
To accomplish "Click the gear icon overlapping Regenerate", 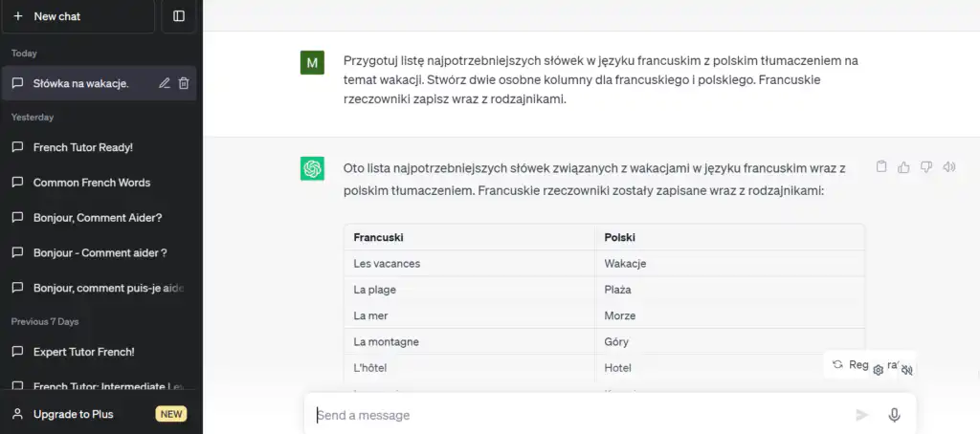I will [x=879, y=370].
